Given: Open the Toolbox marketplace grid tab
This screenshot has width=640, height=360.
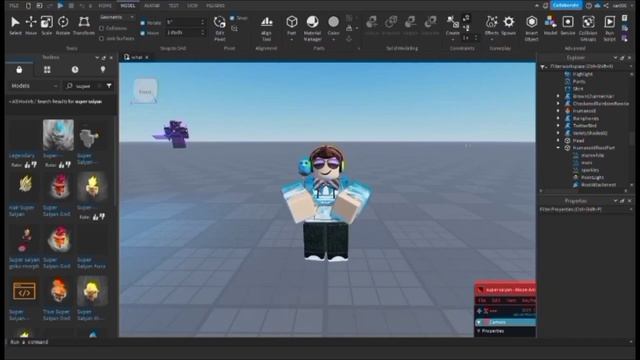Looking at the screenshot, I should coord(47,70).
